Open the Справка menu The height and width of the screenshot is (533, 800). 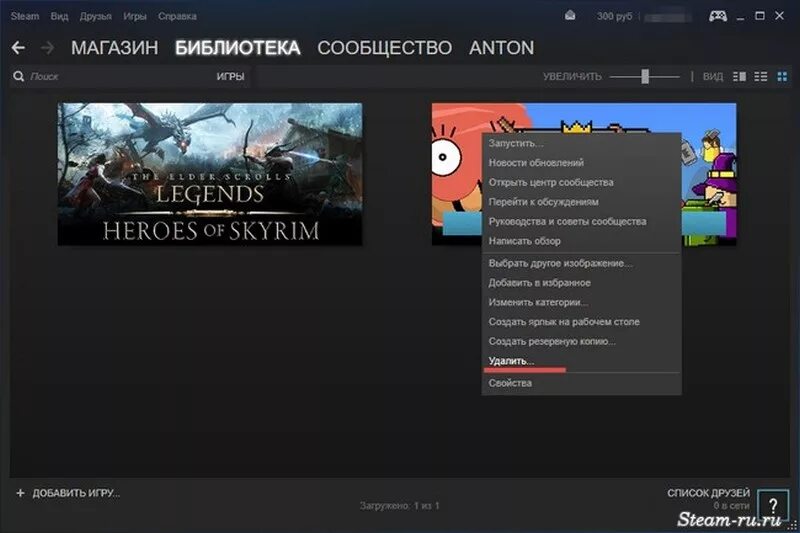tap(177, 16)
